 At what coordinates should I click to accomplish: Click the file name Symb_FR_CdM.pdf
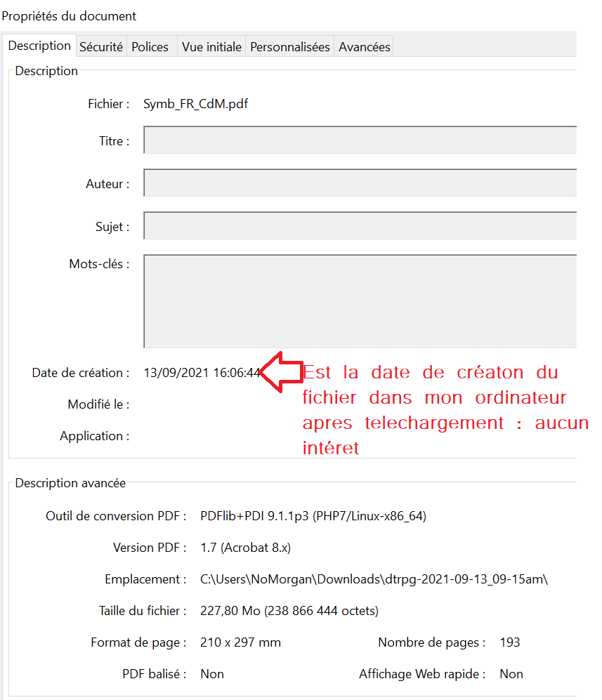(x=195, y=104)
